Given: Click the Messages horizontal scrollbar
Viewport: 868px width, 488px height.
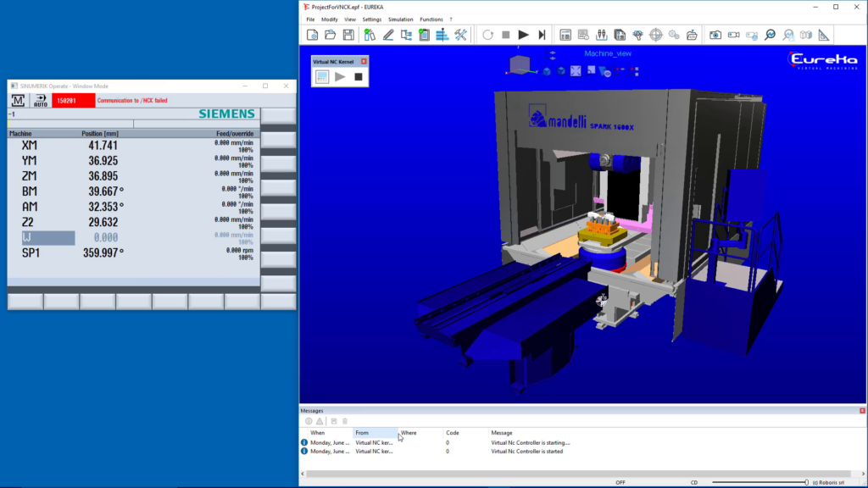Looking at the screenshot, I should [578, 474].
